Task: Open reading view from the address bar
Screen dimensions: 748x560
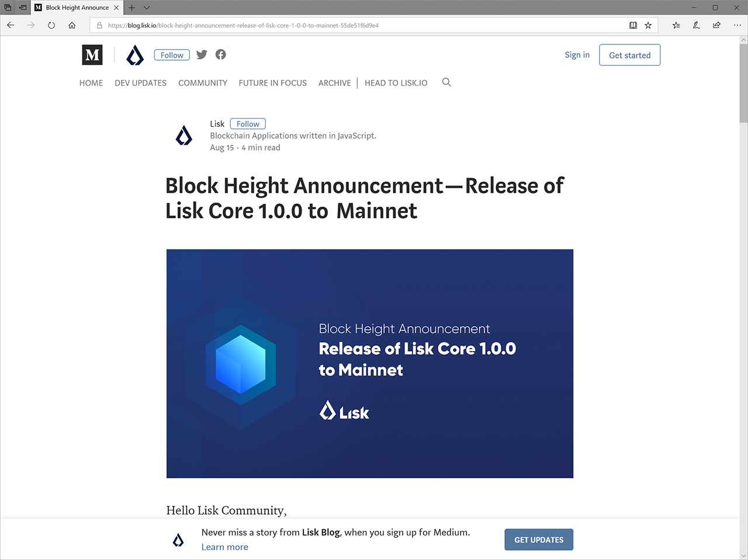Action: click(633, 25)
